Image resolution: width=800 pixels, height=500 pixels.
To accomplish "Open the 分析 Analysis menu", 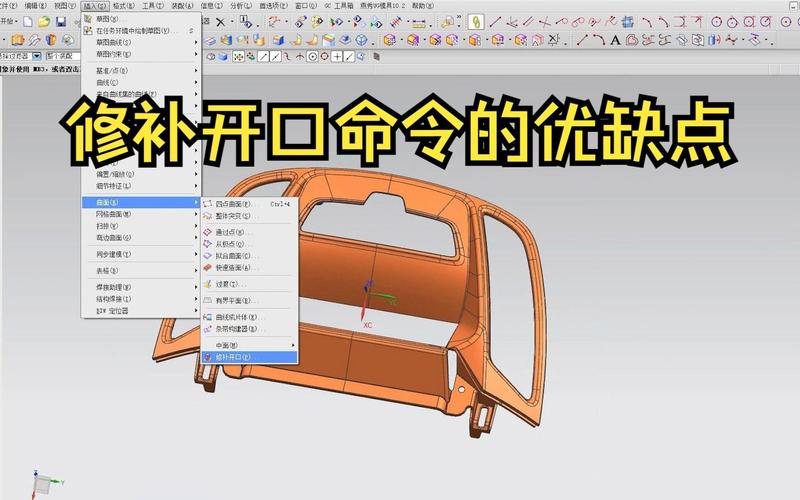I will pos(241,6).
